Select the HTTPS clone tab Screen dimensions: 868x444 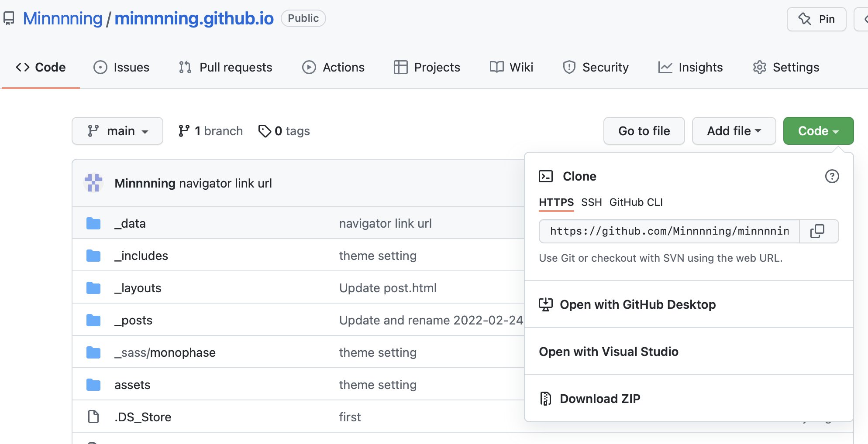point(556,202)
